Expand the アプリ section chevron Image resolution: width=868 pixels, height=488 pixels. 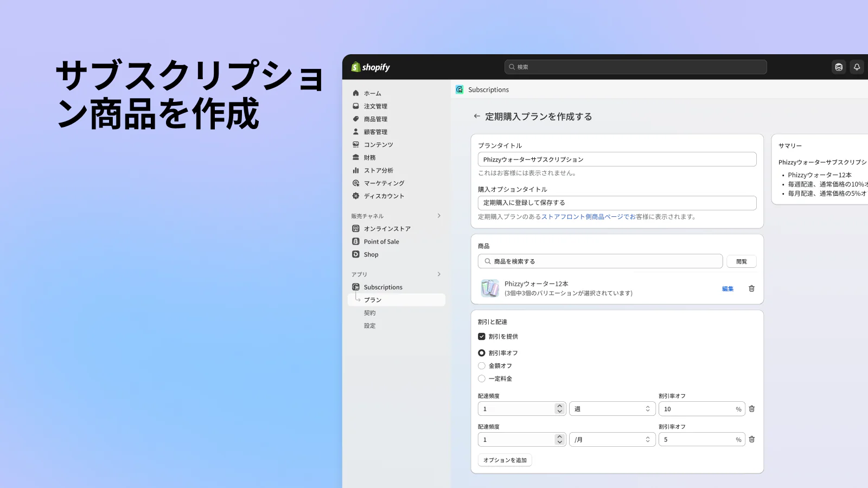439,274
